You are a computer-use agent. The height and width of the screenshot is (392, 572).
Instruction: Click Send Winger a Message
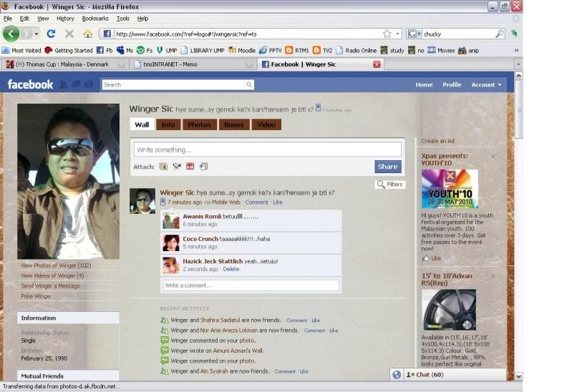tap(50, 286)
